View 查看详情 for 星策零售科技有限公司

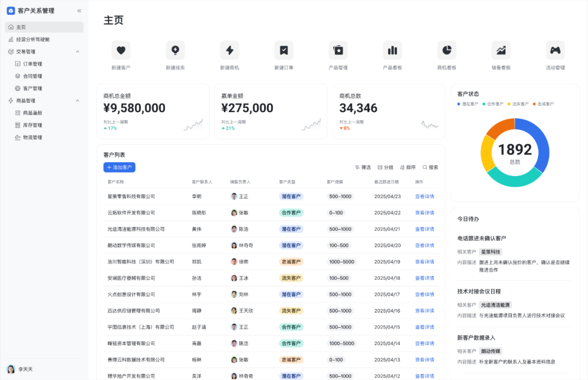coord(424,196)
